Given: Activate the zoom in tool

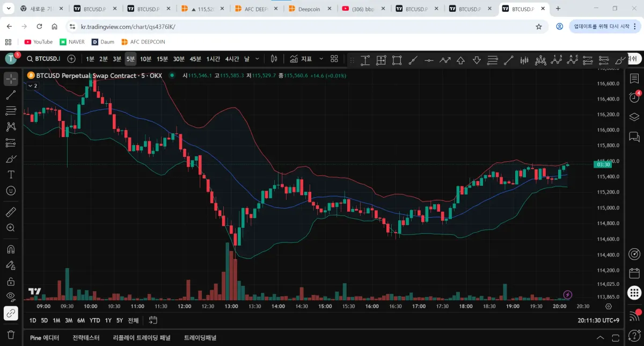Looking at the screenshot, I should click(11, 228).
